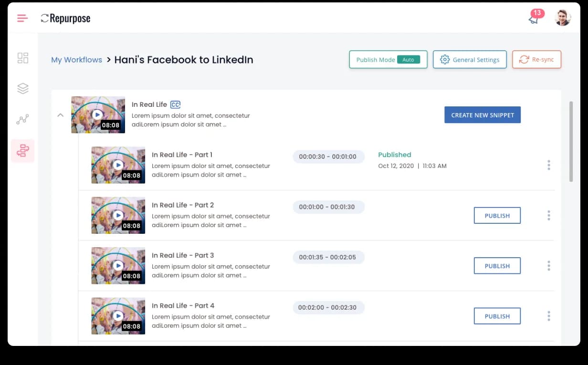Select time range 00:00:30 - 00:01:00

(328, 156)
